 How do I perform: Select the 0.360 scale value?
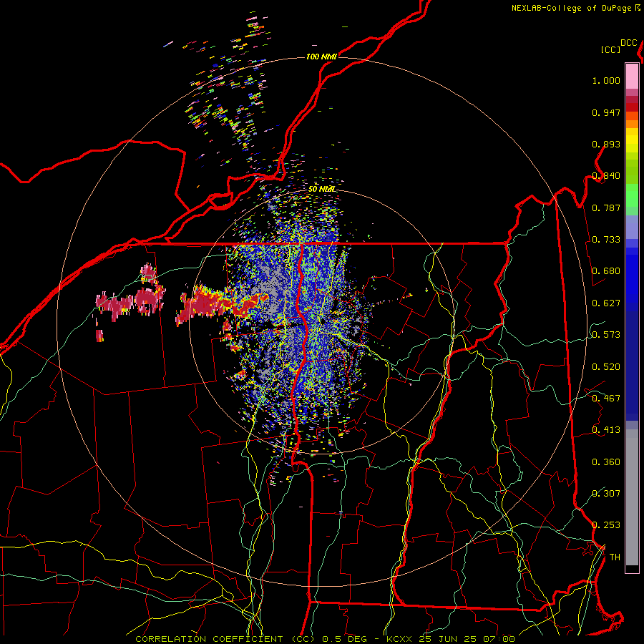click(x=606, y=462)
